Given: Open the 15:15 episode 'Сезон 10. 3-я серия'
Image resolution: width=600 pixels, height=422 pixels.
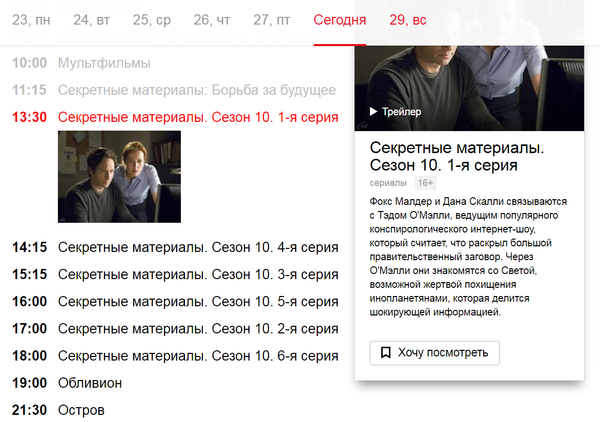Looking at the screenshot, I should [x=198, y=274].
